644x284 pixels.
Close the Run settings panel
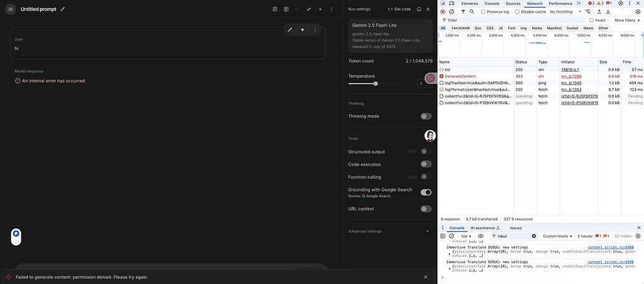428,9
